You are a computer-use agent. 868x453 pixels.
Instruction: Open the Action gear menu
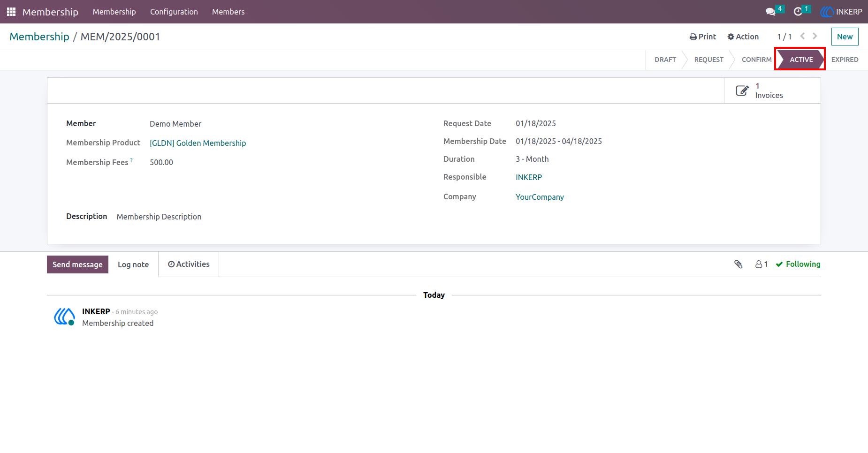click(743, 37)
